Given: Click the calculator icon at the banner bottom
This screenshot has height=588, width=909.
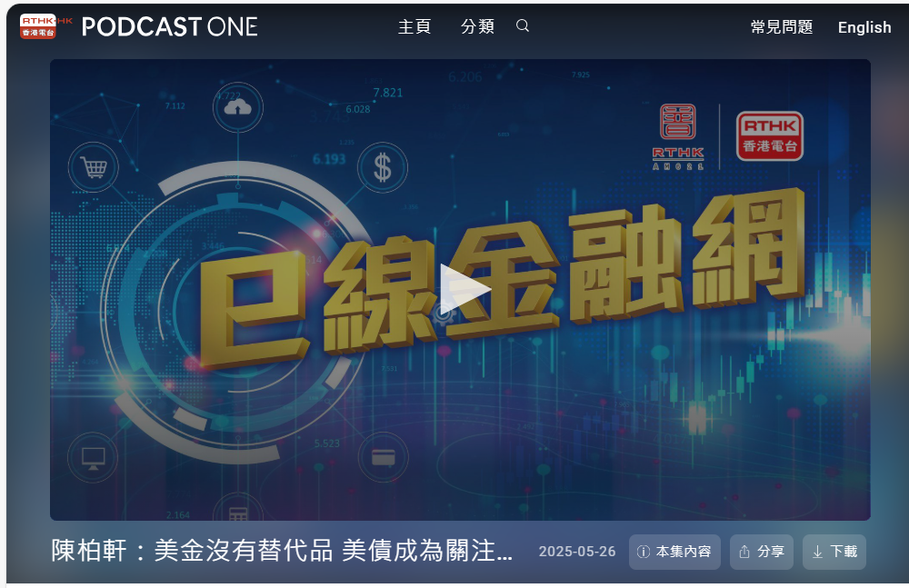Looking at the screenshot, I should click(x=238, y=513).
